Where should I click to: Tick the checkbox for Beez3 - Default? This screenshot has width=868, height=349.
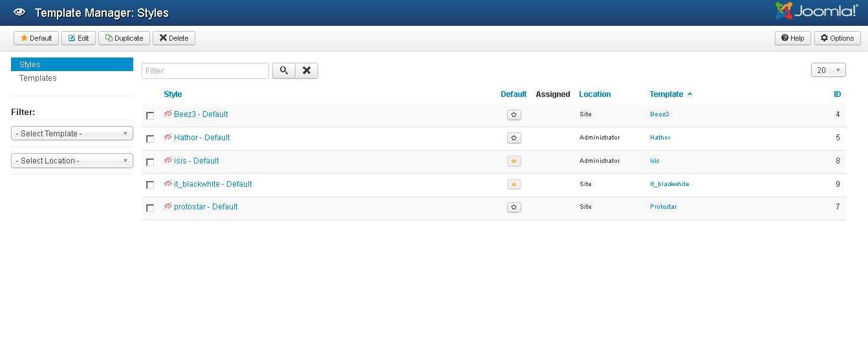150,116
